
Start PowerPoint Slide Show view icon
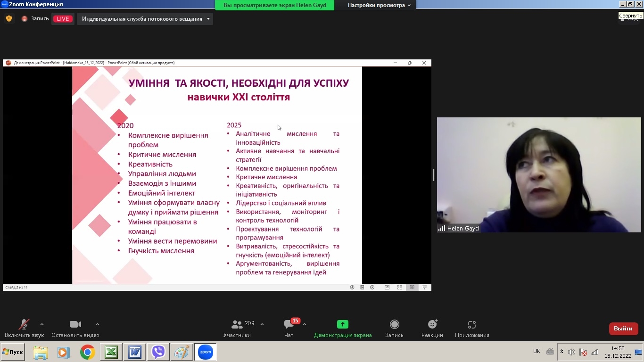pos(425,288)
